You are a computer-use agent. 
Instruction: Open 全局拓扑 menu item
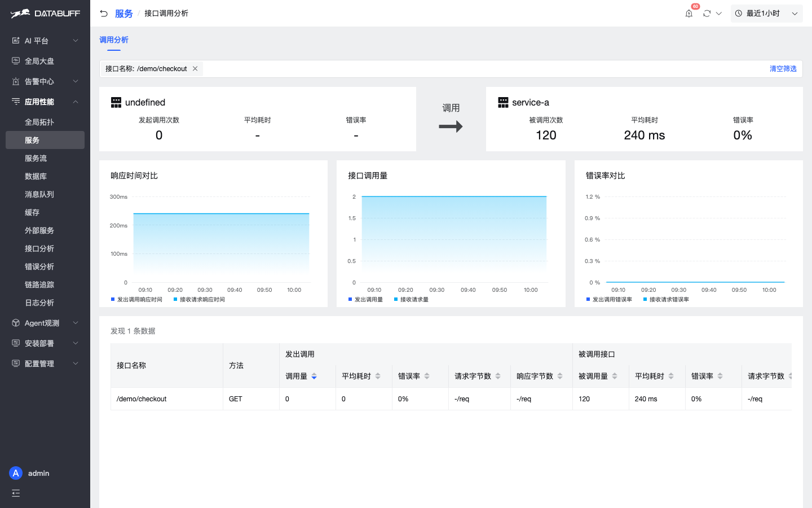coord(45,122)
